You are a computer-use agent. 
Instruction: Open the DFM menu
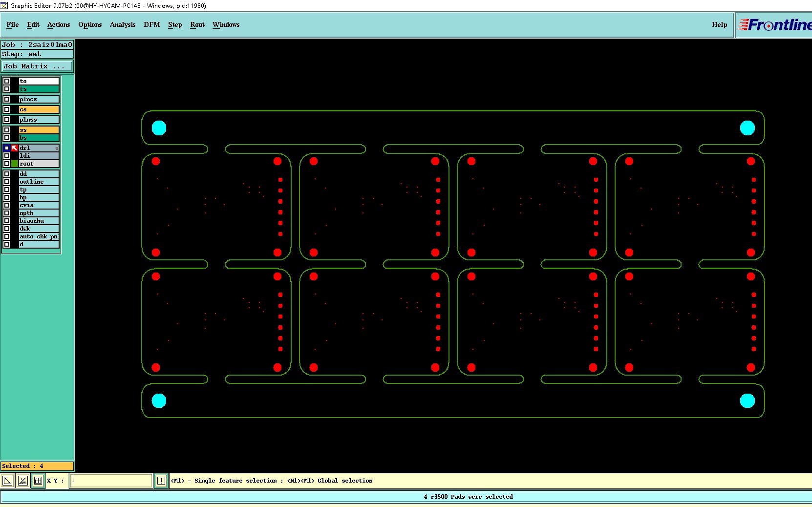(x=152, y=24)
